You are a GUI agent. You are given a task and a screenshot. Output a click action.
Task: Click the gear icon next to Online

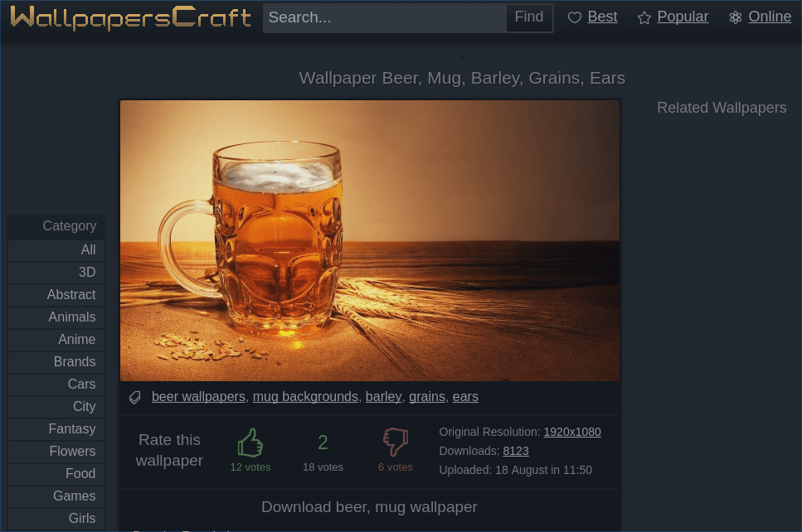click(x=736, y=17)
